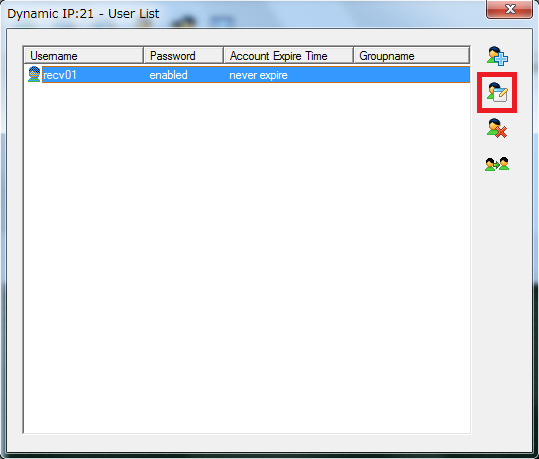This screenshot has width=539, height=459.
Task: Open Edit User via the pencil icon
Action: (x=497, y=92)
